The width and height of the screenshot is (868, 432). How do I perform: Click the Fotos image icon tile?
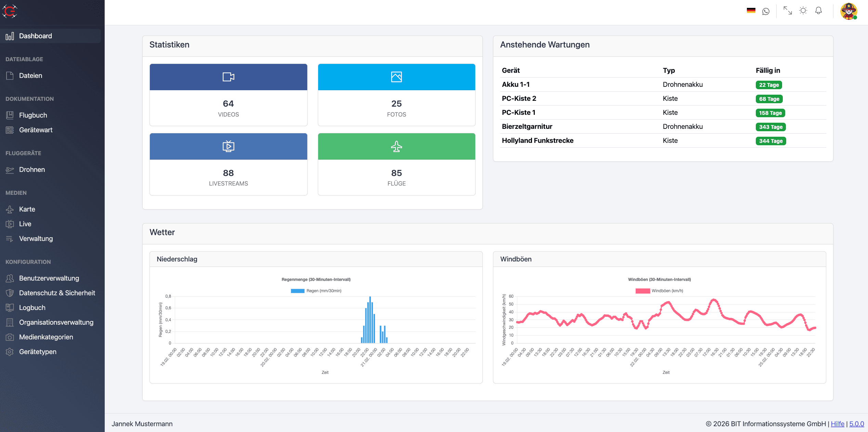pyautogui.click(x=396, y=77)
